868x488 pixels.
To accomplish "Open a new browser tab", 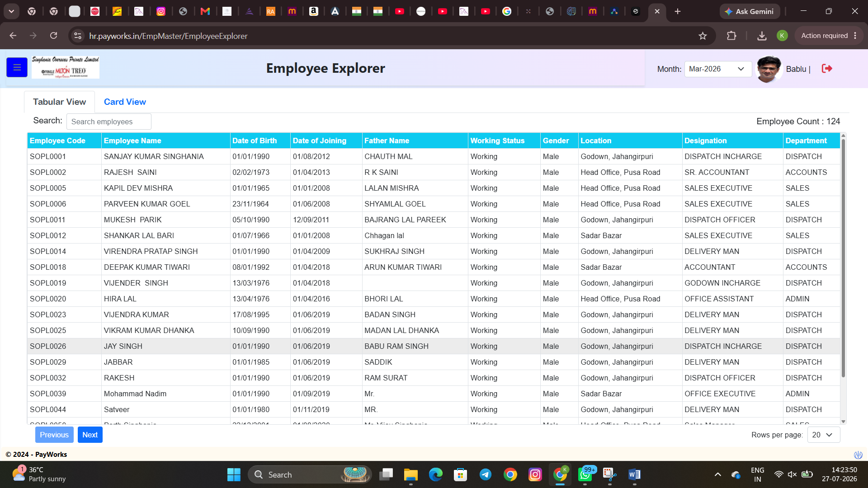I will (677, 11).
